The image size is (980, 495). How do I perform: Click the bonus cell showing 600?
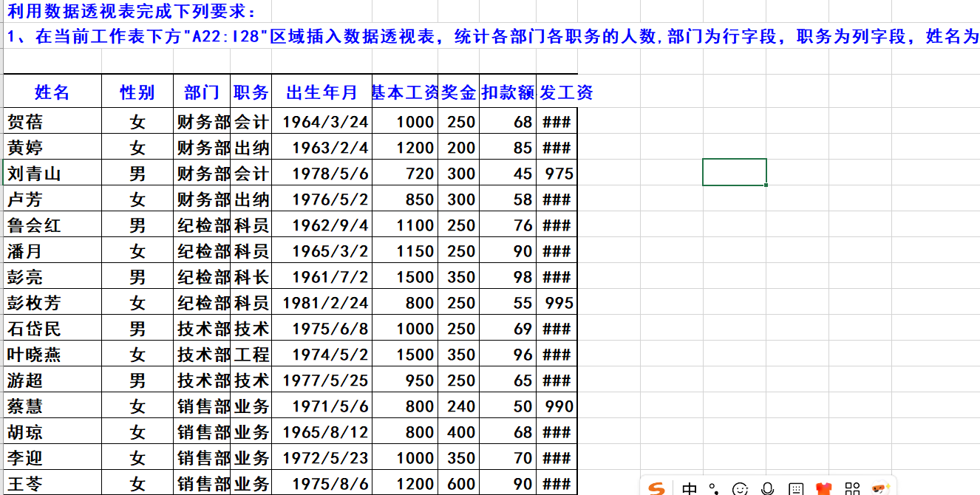tap(460, 484)
